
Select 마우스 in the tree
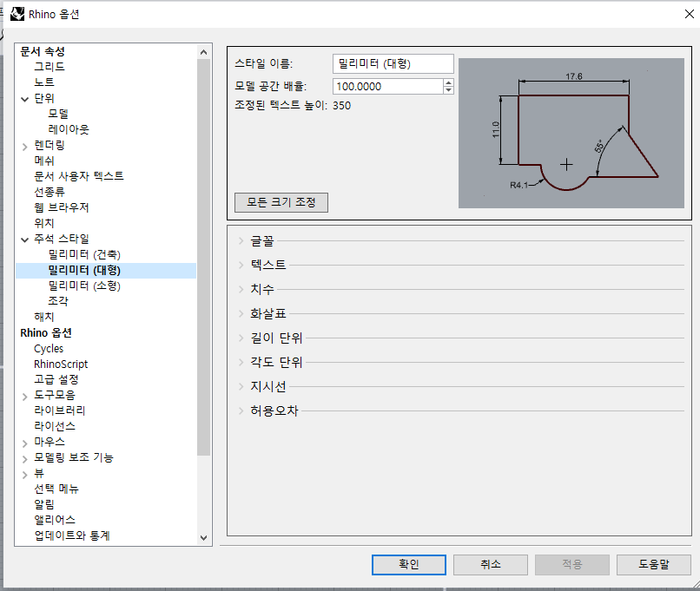pos(50,442)
